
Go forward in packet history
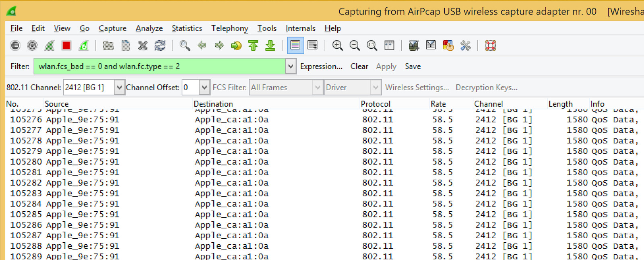pyautogui.click(x=219, y=45)
